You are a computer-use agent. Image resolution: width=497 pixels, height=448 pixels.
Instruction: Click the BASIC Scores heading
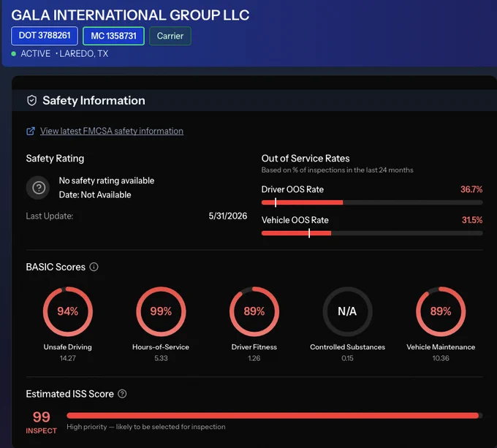56,267
